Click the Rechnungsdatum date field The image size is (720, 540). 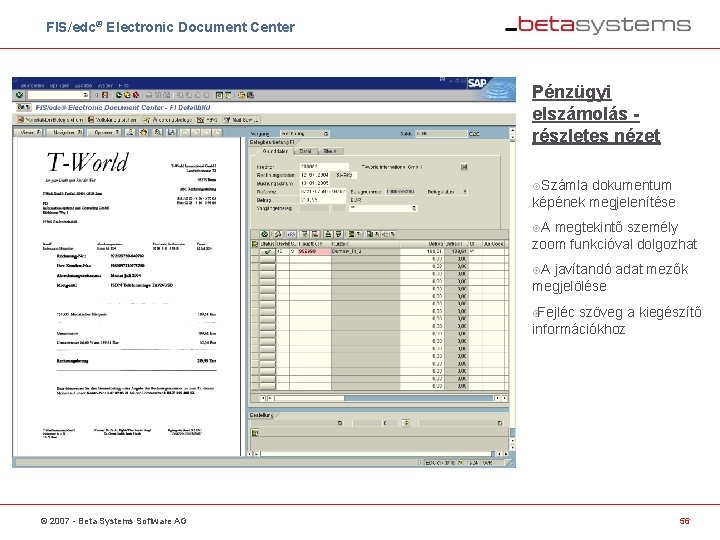[315, 175]
